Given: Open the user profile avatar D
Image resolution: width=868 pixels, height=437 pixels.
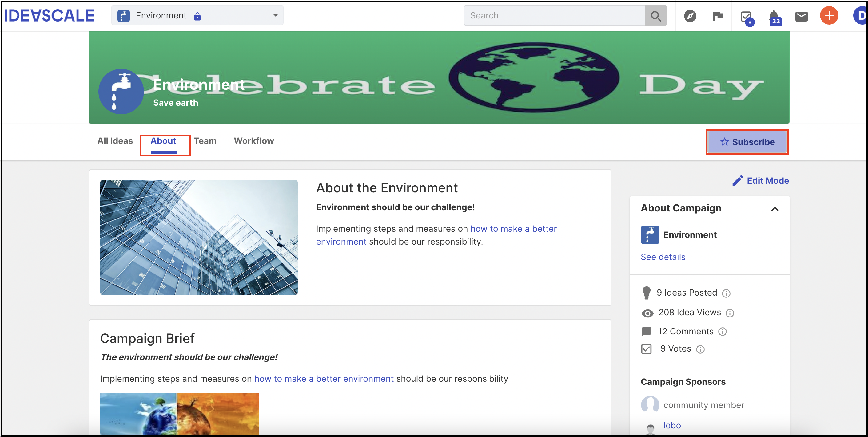Looking at the screenshot, I should [x=860, y=15].
